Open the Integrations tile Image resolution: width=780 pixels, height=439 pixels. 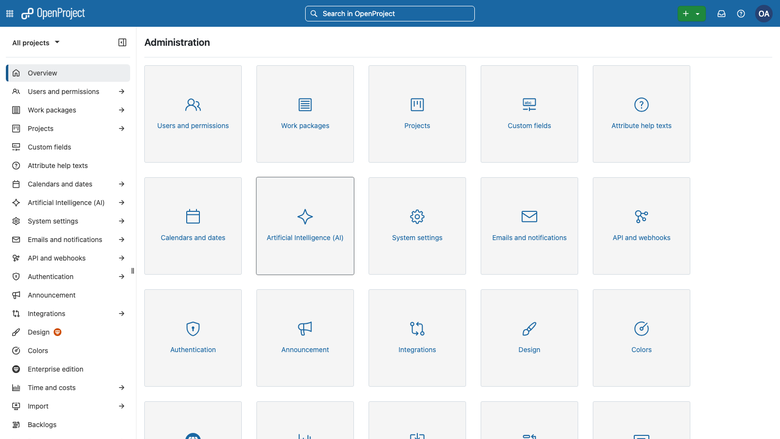pos(417,338)
